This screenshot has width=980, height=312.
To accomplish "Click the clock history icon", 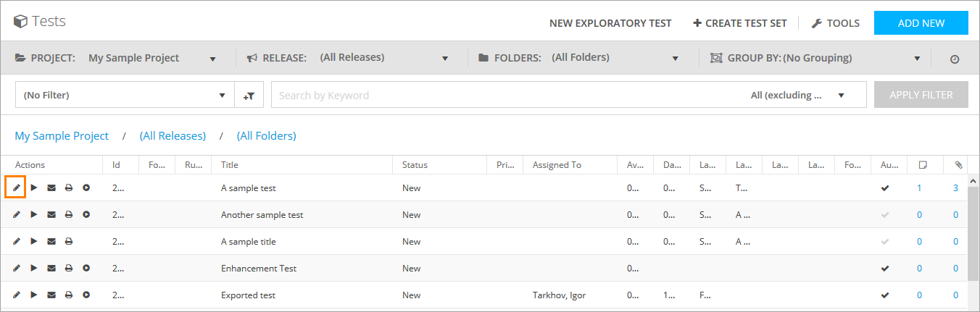I will (x=955, y=59).
